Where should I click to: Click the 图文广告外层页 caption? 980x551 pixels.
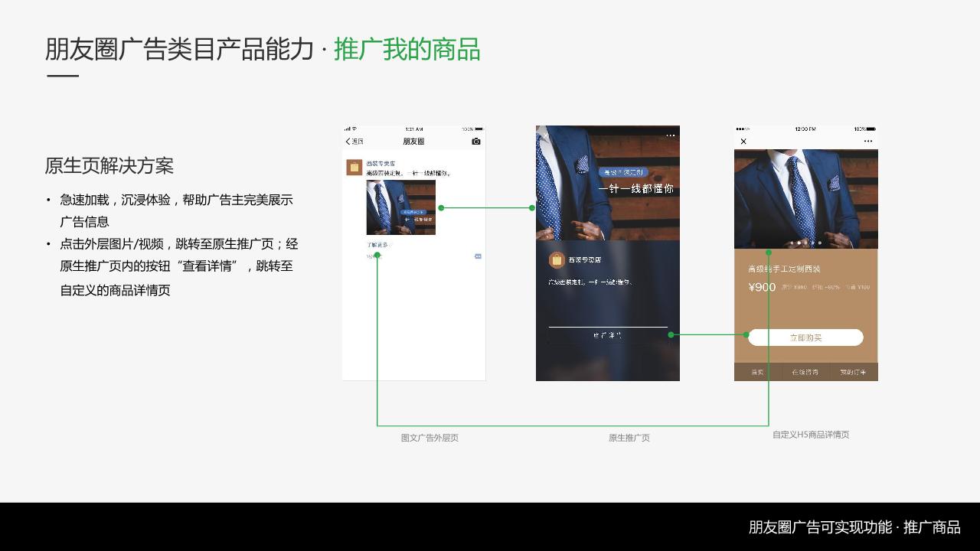(430, 438)
